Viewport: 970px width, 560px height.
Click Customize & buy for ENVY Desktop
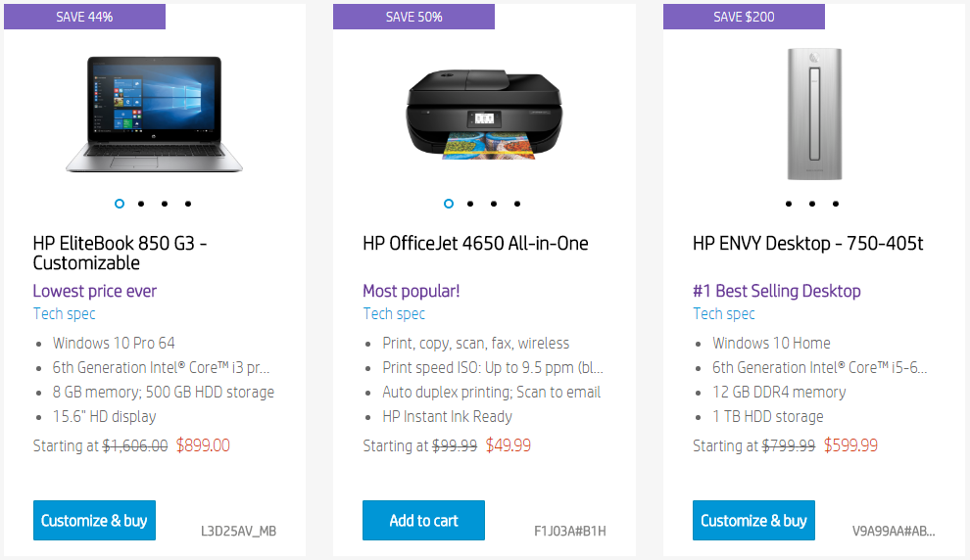[x=753, y=521]
